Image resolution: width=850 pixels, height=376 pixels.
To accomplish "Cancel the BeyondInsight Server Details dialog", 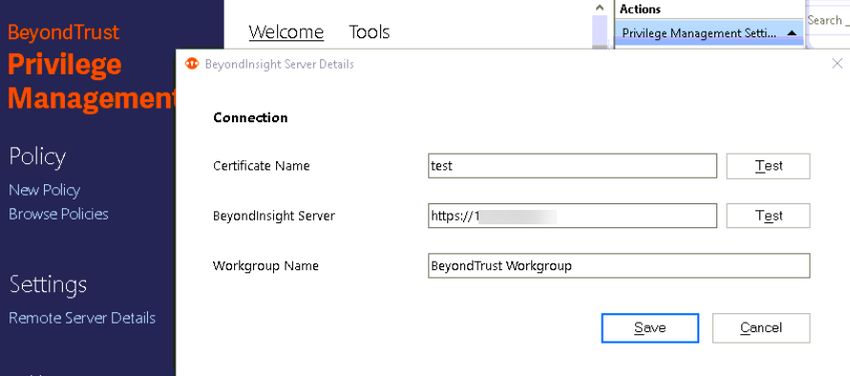I will coord(761,328).
